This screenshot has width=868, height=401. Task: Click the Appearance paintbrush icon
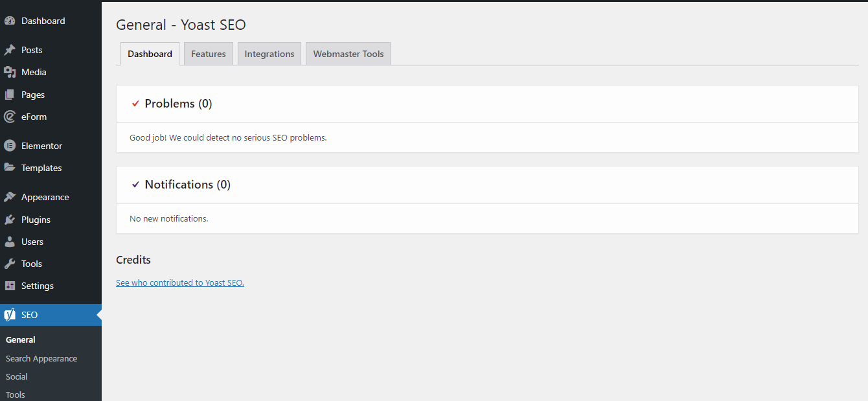(10, 197)
